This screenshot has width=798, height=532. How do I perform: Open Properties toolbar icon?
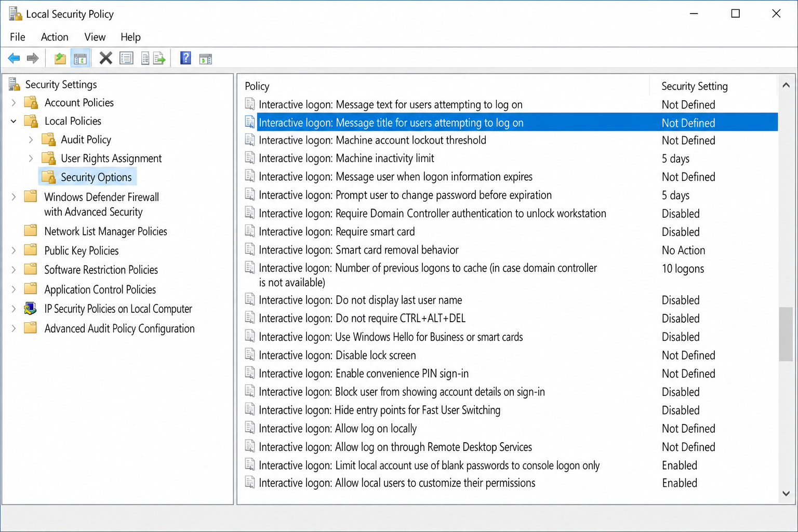126,58
